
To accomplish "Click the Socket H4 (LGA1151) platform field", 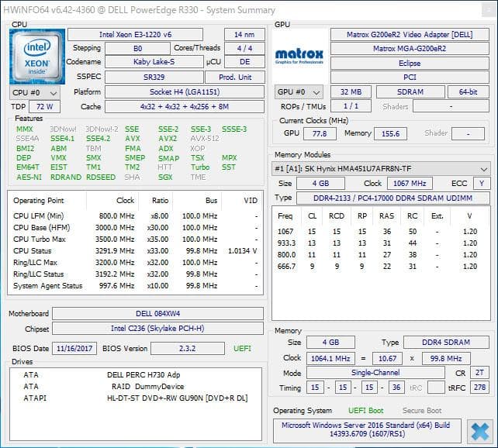I will click(x=185, y=92).
